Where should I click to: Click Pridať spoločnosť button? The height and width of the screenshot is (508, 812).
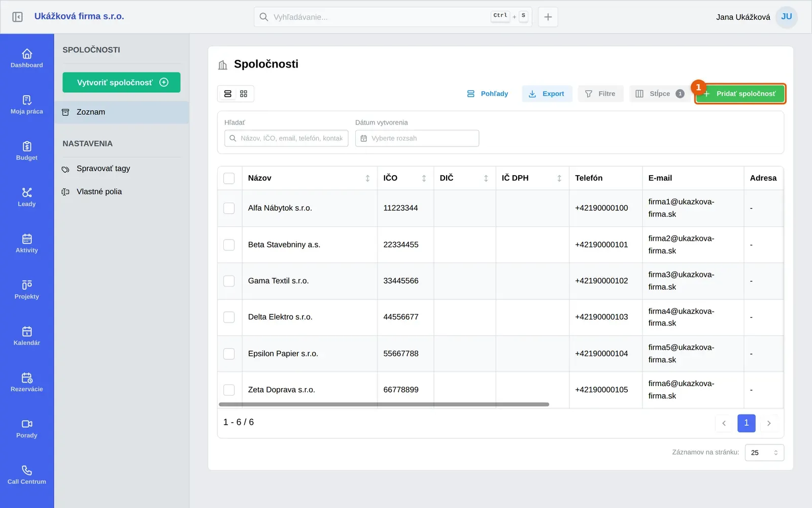tap(740, 94)
